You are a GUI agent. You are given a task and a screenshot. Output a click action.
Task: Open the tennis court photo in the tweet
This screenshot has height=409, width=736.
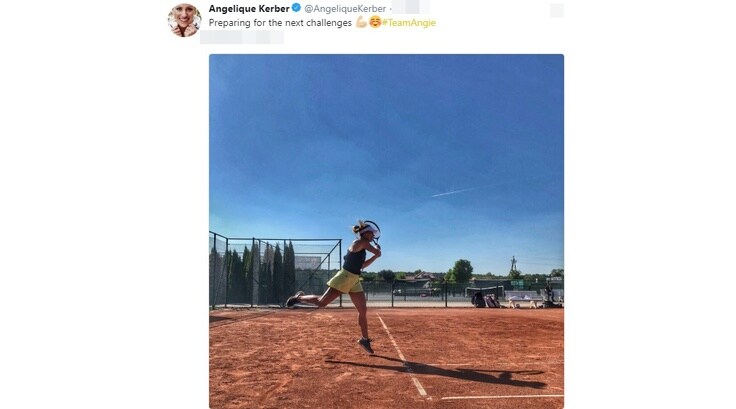(386, 231)
